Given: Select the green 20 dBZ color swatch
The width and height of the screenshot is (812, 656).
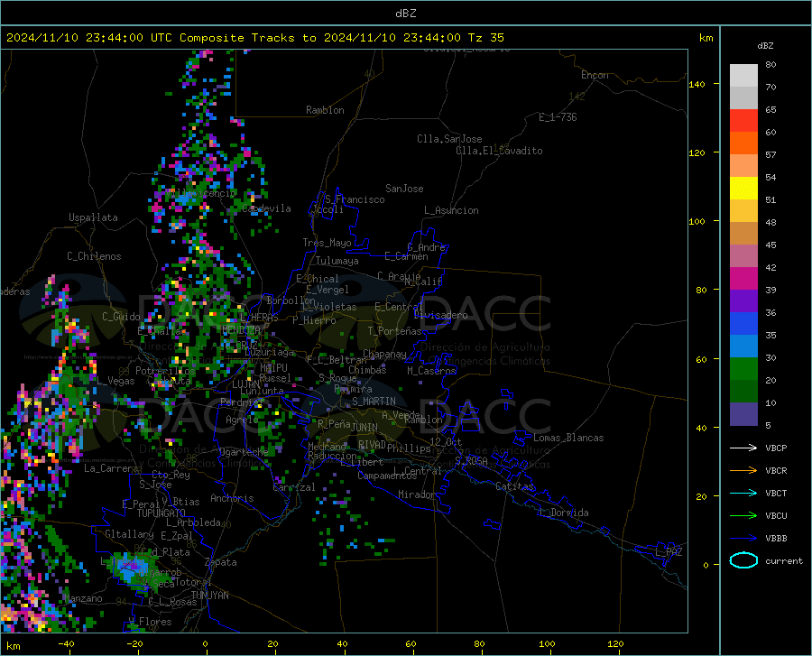Looking at the screenshot, I should (x=743, y=369).
